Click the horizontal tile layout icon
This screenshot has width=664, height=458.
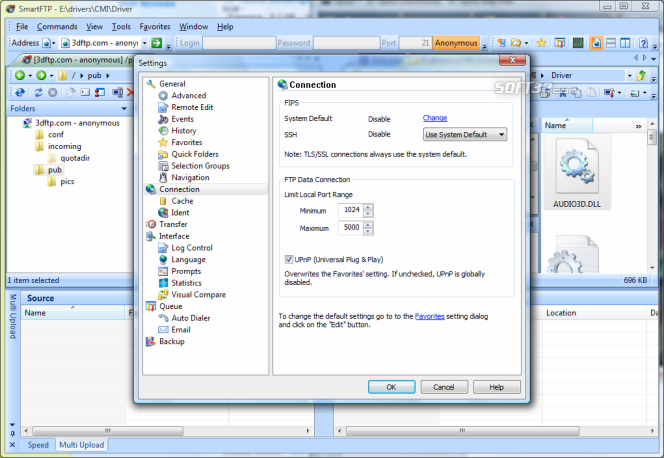click(611, 43)
